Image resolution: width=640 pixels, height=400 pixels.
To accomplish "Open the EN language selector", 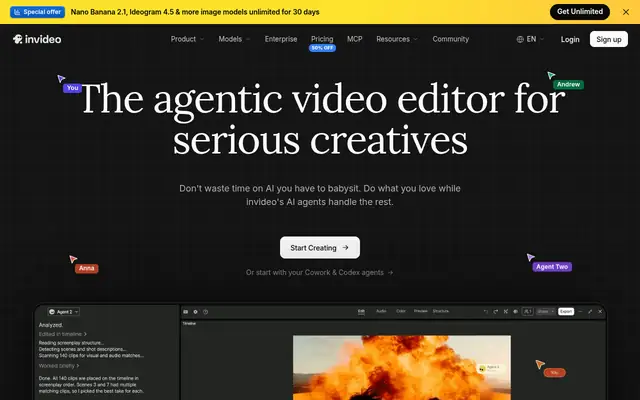I will [x=531, y=39].
